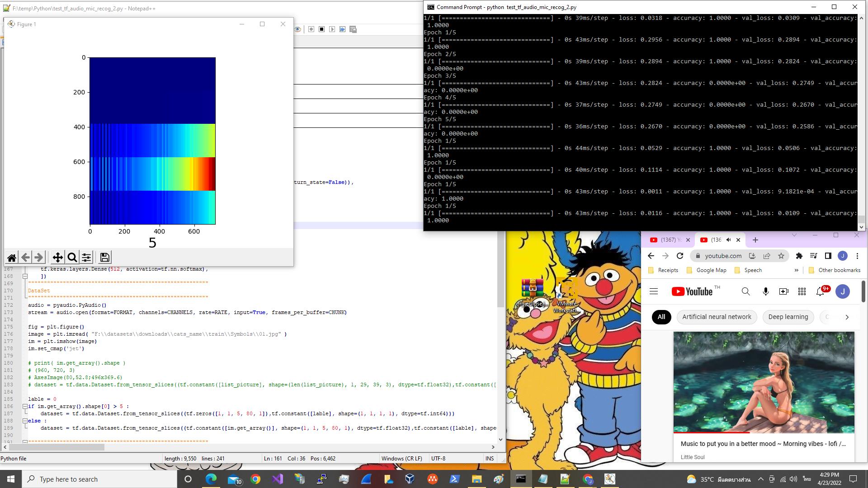Open Chrome profile avatar J in toolbar
868x488 pixels.
843,256
